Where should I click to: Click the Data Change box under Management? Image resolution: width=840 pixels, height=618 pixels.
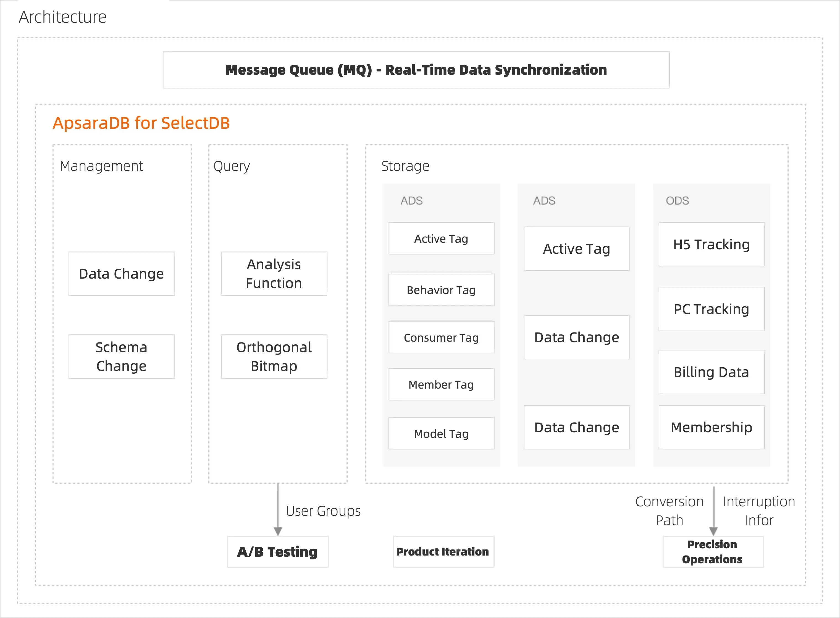click(x=121, y=273)
